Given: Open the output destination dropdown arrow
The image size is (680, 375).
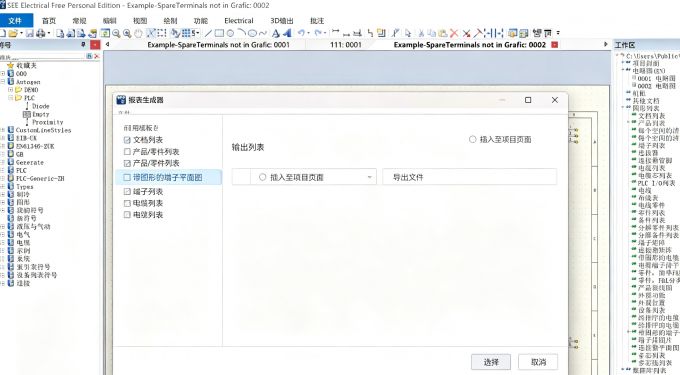Looking at the screenshot, I should (369, 177).
